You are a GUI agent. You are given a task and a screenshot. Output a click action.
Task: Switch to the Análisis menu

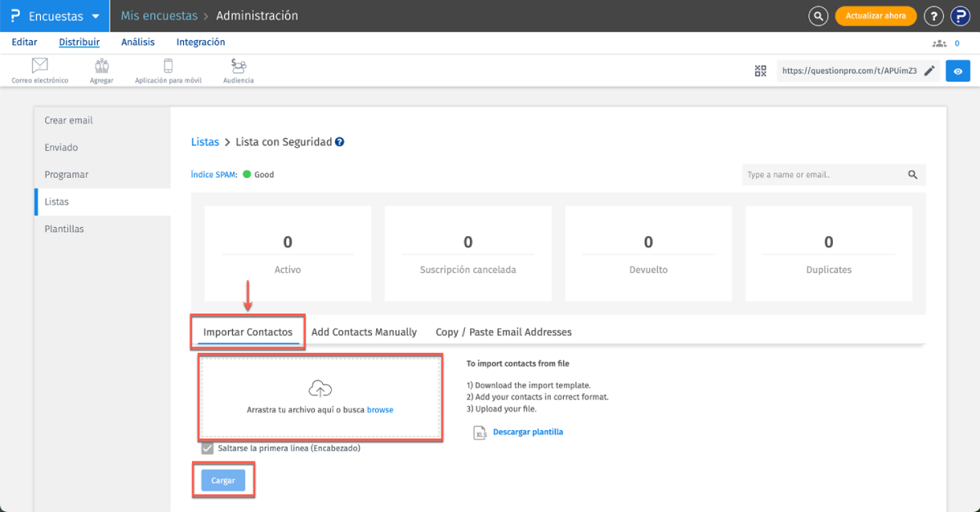click(x=138, y=42)
